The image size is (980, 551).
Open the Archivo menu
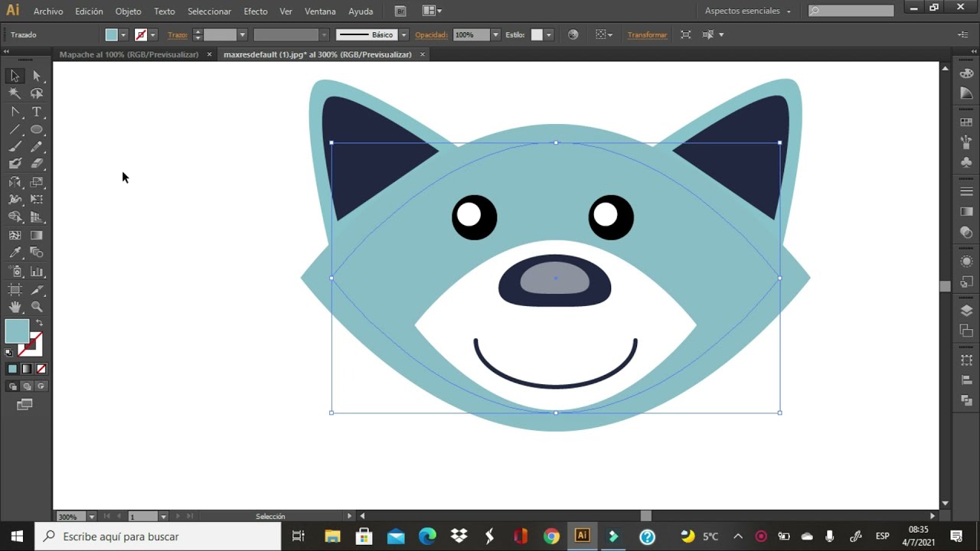(48, 11)
